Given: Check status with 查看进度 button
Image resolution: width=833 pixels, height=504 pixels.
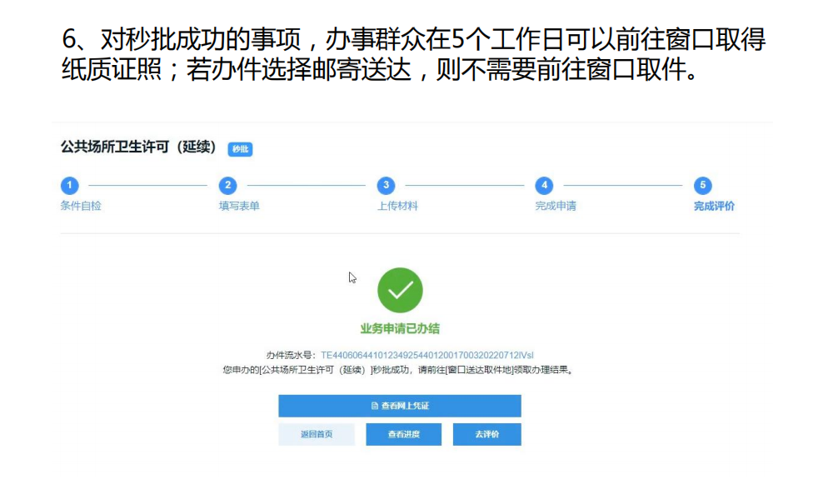Looking at the screenshot, I should click(404, 434).
